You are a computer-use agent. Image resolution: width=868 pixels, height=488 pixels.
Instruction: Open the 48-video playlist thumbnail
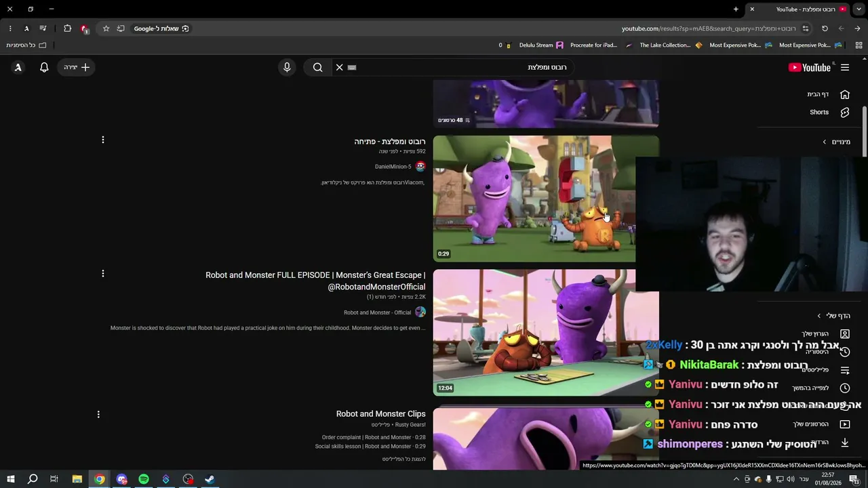point(546,104)
